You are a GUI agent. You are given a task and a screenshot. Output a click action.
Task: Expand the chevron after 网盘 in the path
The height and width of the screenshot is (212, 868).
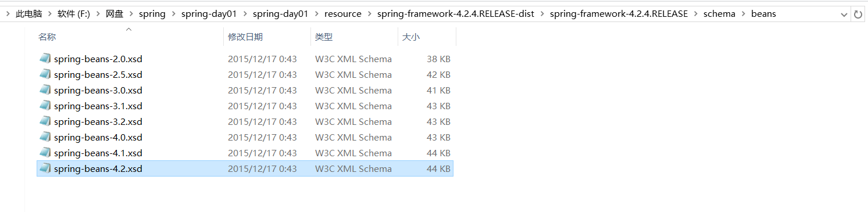click(x=131, y=14)
